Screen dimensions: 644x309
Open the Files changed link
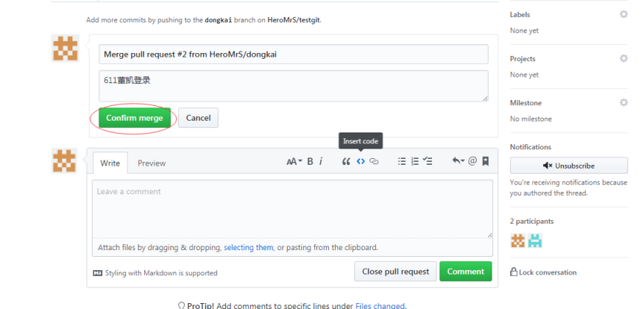380,305
